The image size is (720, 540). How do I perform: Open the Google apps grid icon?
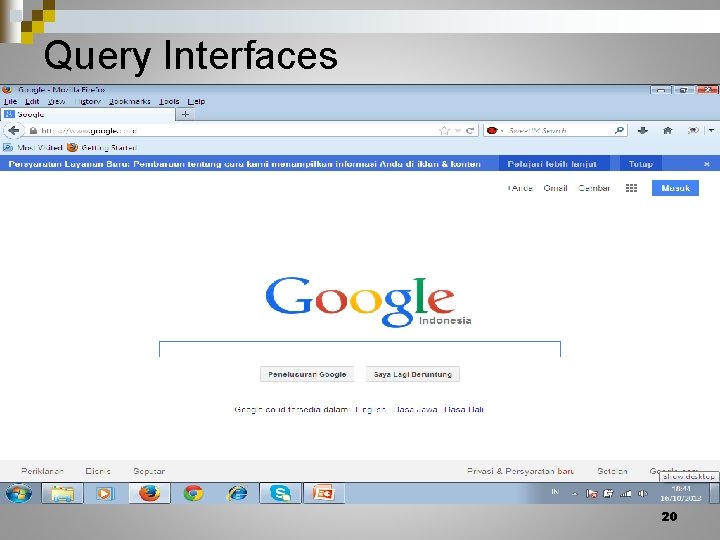tap(631, 188)
